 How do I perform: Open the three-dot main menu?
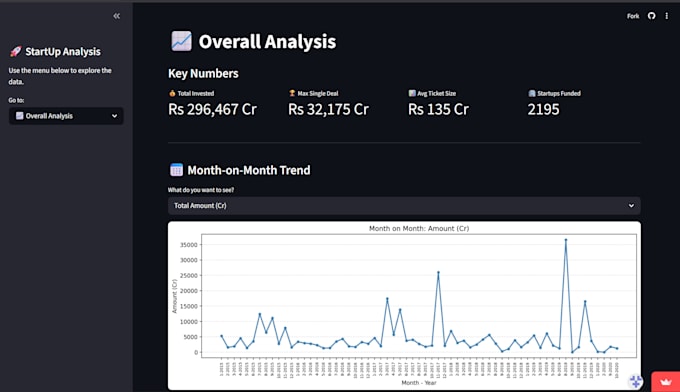click(667, 16)
